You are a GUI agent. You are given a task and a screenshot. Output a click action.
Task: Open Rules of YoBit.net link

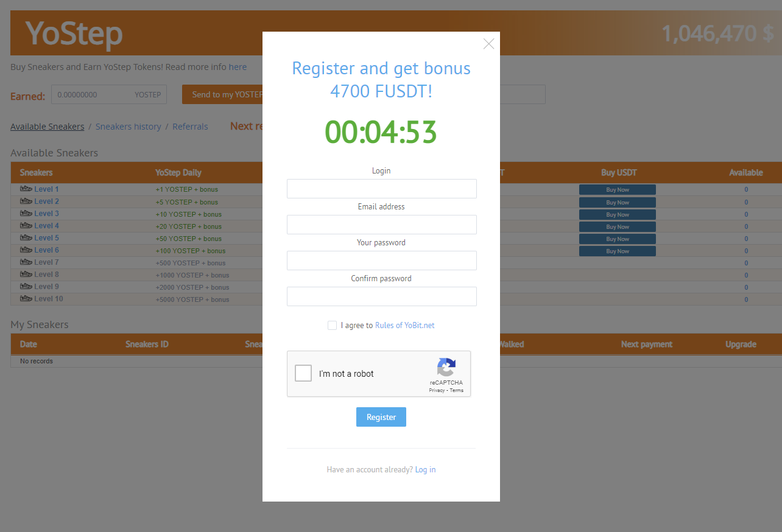(405, 325)
